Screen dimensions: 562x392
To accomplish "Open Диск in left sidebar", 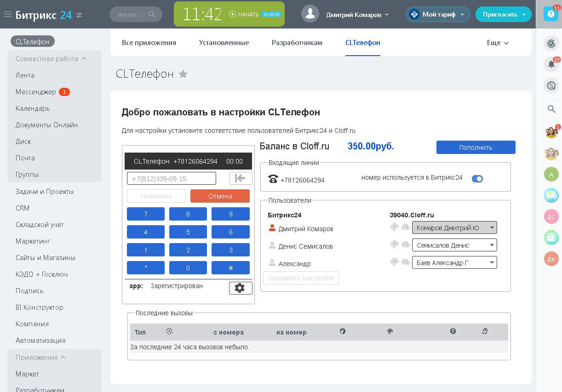I will coord(23,142).
